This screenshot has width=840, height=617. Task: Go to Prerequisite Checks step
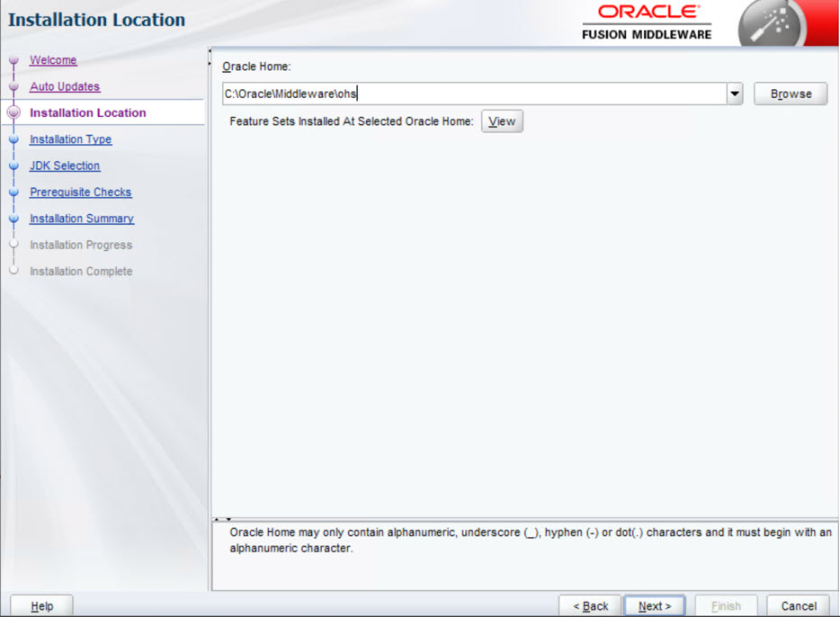tap(80, 192)
